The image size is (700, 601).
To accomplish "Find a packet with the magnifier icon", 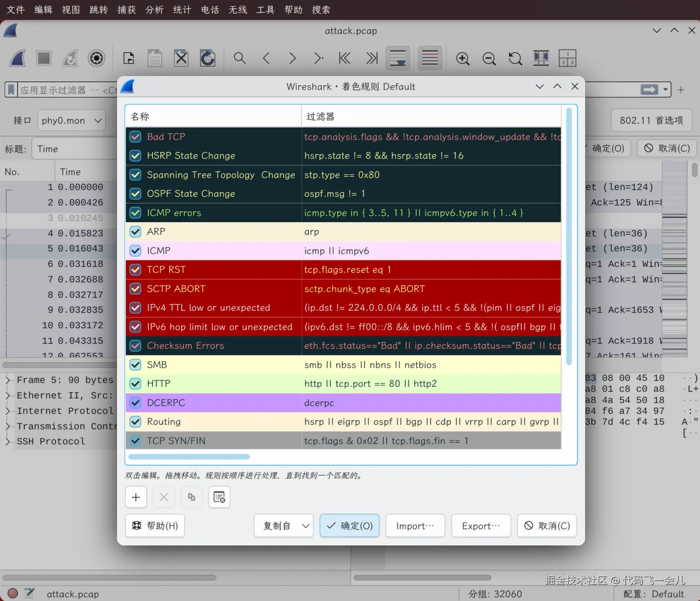I will pos(239,58).
